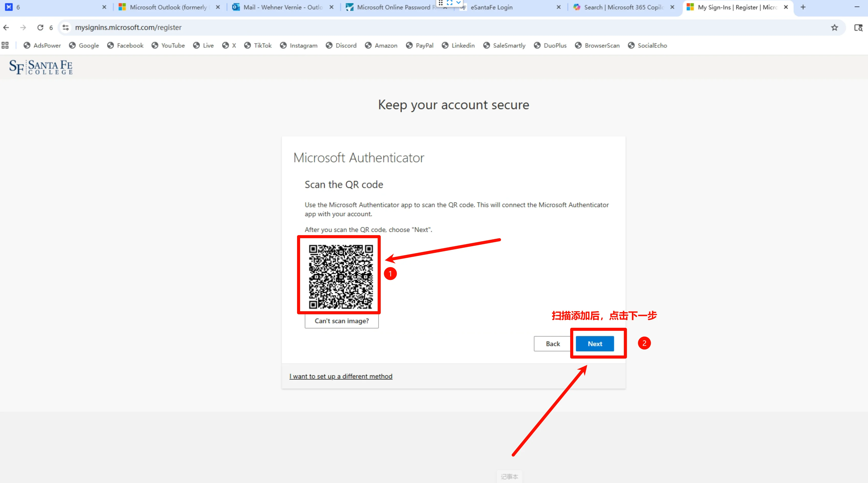Choose I want to set up a different method
This screenshot has height=483, width=868.
coord(341,376)
